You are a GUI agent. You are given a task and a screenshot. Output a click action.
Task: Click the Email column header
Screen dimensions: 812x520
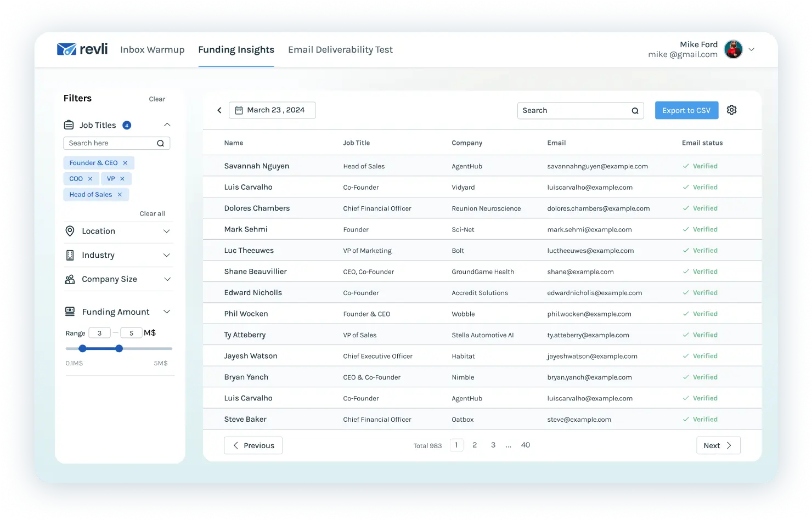pyautogui.click(x=556, y=143)
